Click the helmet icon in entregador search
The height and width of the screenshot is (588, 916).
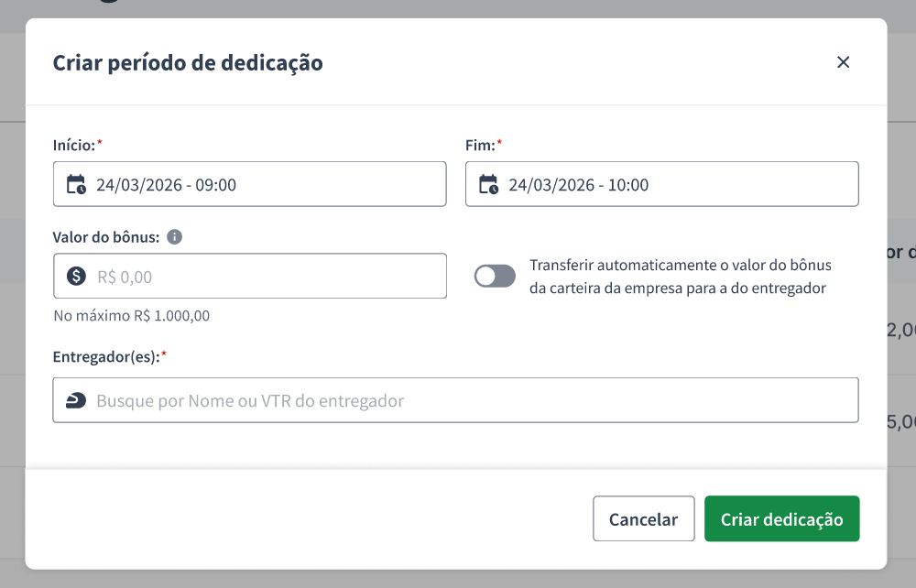(x=76, y=400)
